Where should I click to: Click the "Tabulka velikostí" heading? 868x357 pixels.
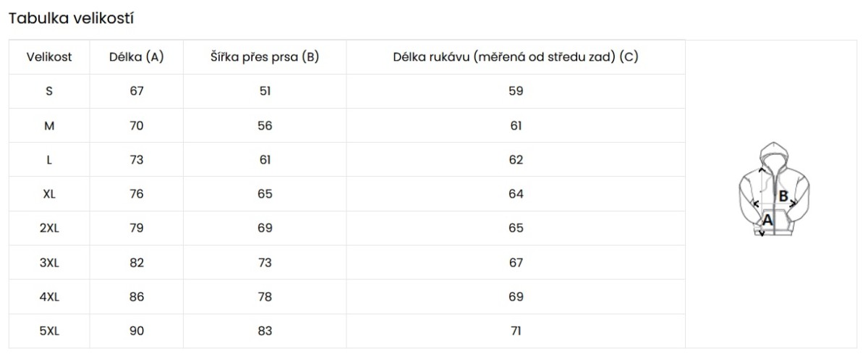pos(71,19)
